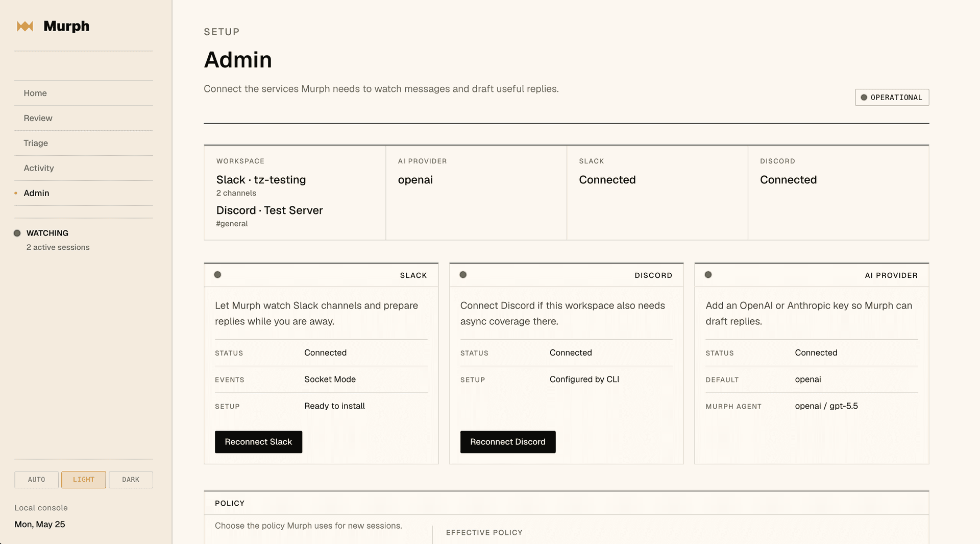The height and width of the screenshot is (544, 980).
Task: Click the Admin page heading
Action: [x=237, y=60]
